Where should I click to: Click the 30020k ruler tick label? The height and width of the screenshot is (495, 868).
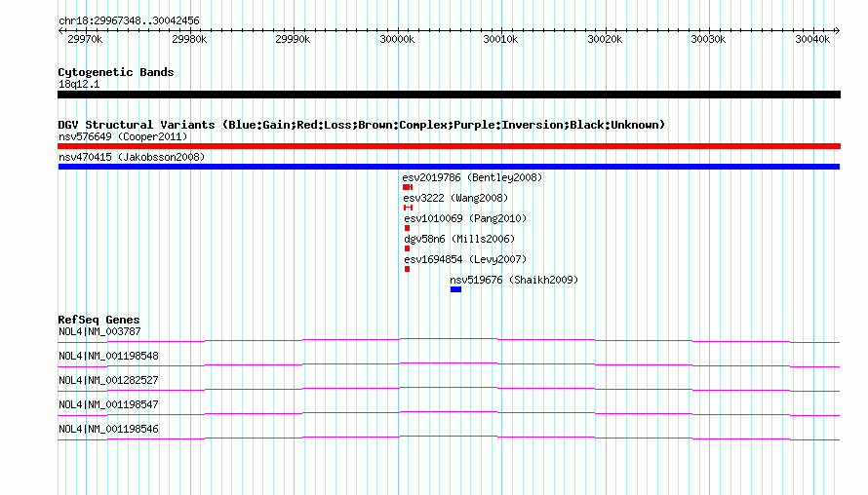(x=605, y=40)
